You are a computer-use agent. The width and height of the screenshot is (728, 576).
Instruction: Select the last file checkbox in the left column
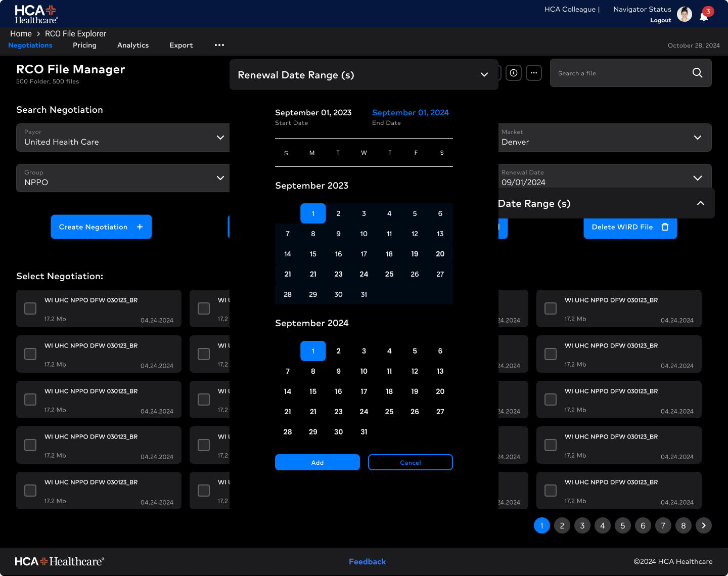click(x=30, y=491)
